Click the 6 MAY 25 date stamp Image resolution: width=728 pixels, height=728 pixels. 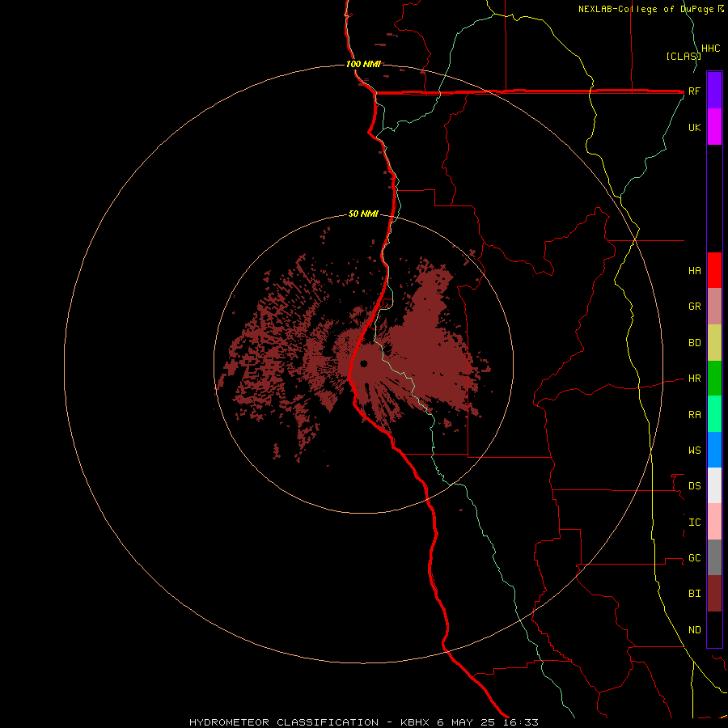[466, 722]
